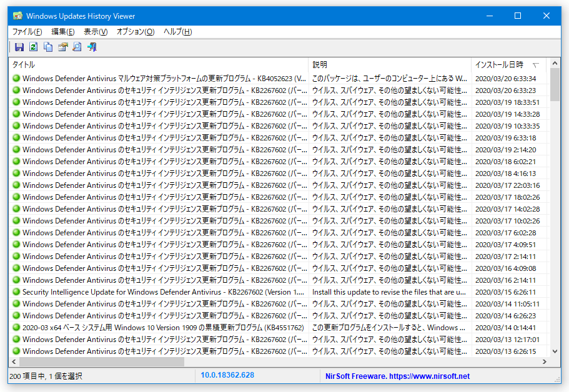Click the Copy selected items icon

pyautogui.click(x=48, y=47)
